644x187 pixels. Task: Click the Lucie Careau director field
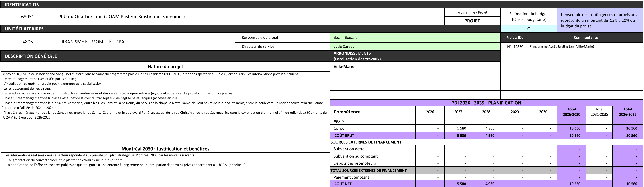point(414,46)
